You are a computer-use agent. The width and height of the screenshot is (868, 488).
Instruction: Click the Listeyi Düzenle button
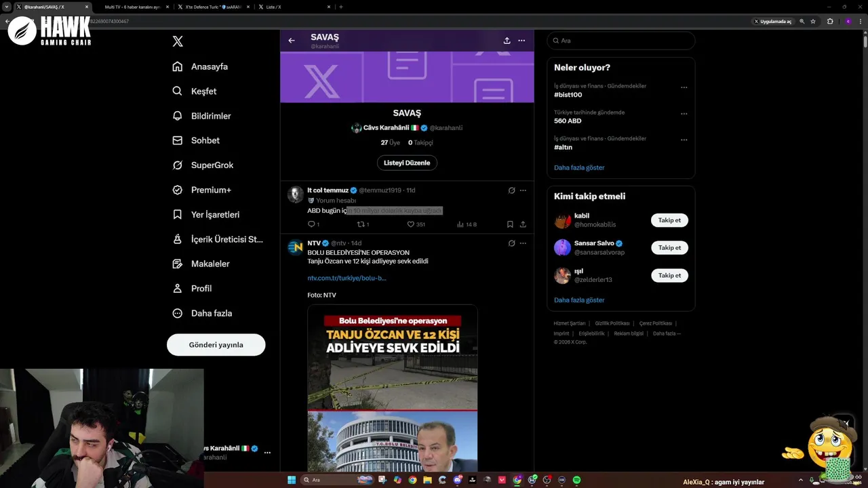point(407,163)
